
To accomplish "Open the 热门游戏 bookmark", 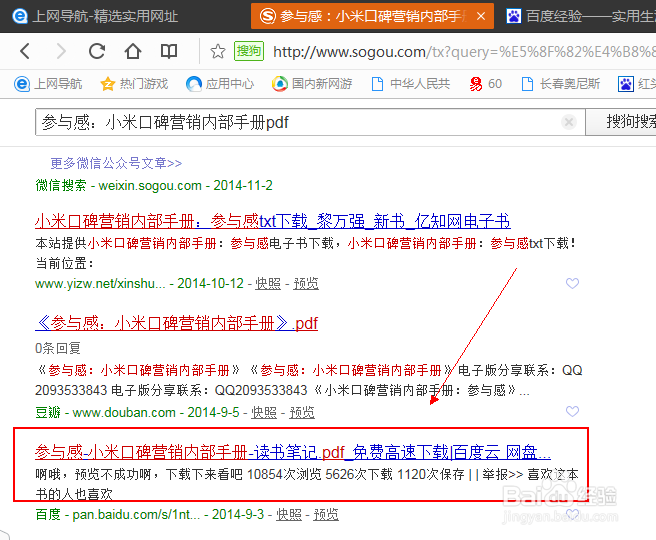I will pyautogui.click(x=134, y=84).
